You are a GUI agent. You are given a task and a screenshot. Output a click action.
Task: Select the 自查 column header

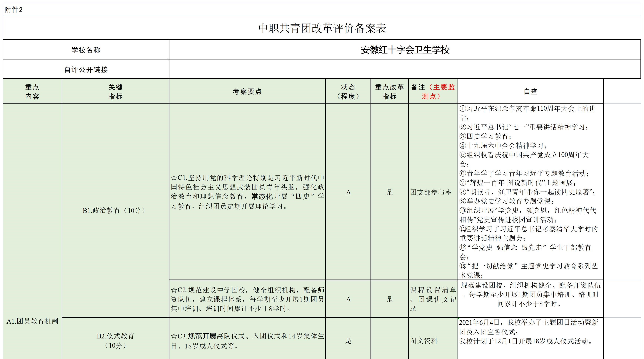click(x=530, y=92)
